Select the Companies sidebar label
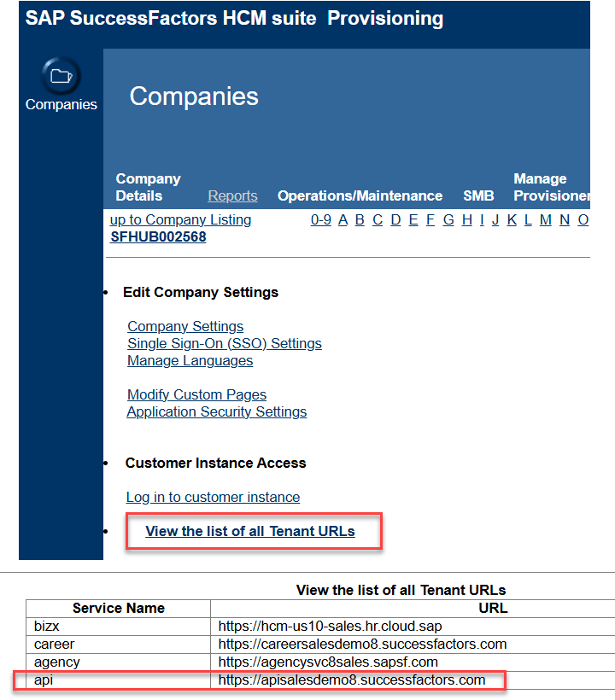 pos(61,104)
